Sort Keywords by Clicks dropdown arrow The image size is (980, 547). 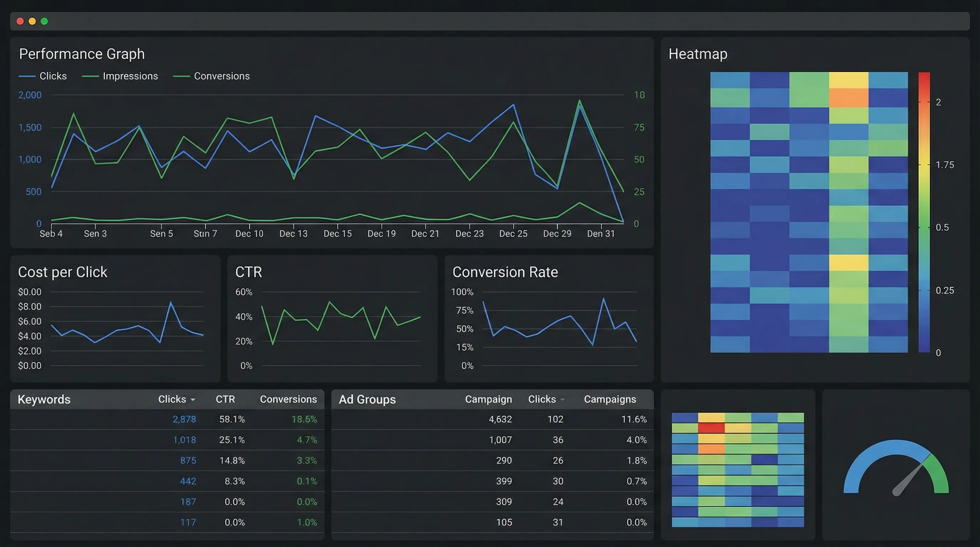tap(193, 400)
